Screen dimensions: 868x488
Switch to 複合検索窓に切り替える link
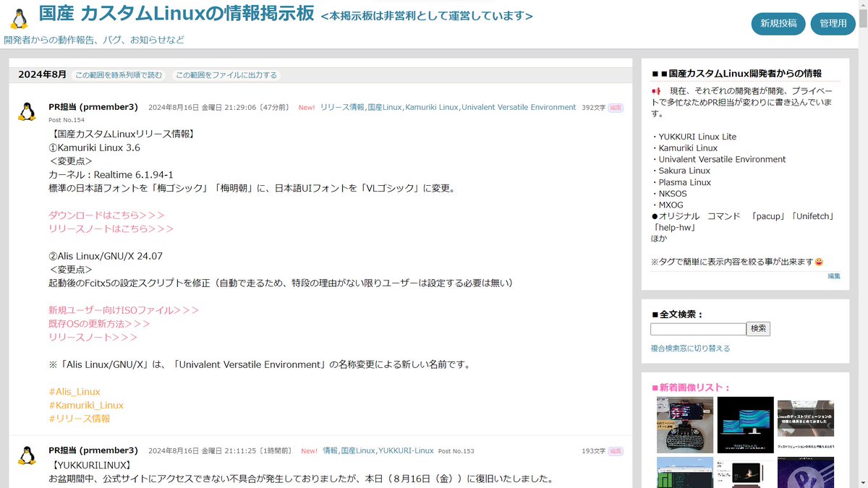tap(690, 348)
